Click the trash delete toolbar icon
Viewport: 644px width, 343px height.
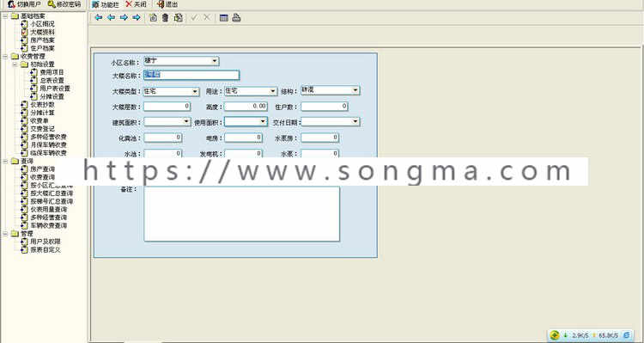coord(165,18)
